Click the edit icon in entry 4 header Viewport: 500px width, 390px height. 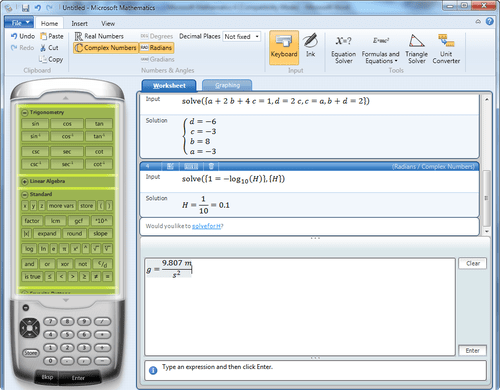coord(170,166)
